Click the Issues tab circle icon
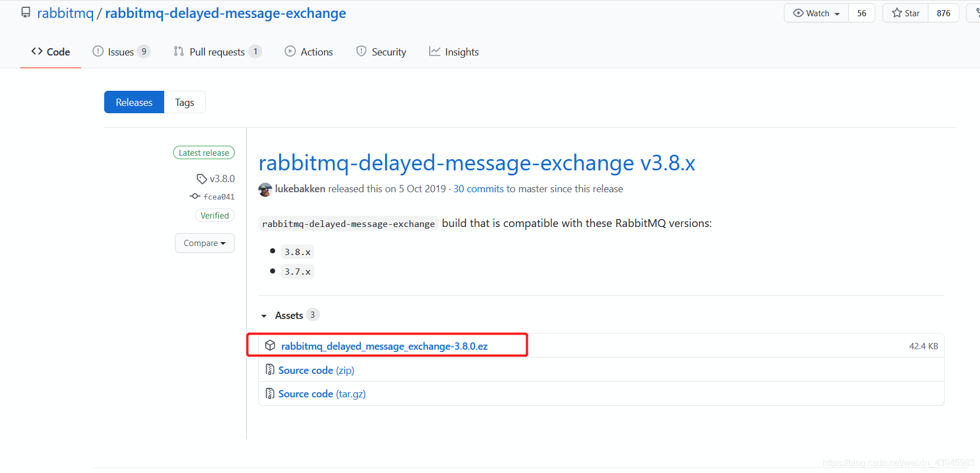 tap(98, 52)
